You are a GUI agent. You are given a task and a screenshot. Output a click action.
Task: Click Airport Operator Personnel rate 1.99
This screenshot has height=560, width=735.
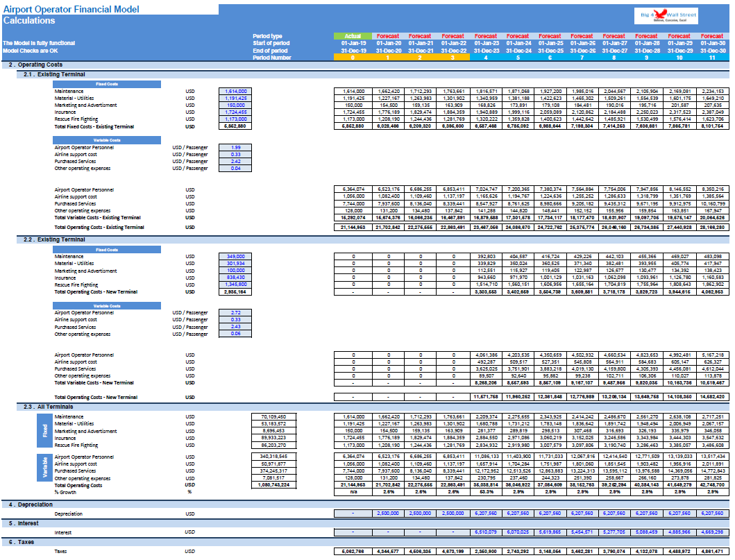point(235,147)
